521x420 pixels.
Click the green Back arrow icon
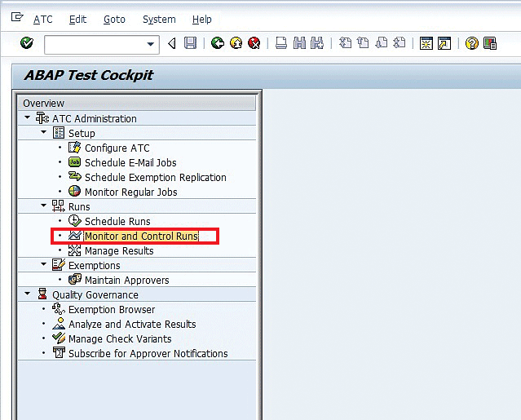point(217,43)
